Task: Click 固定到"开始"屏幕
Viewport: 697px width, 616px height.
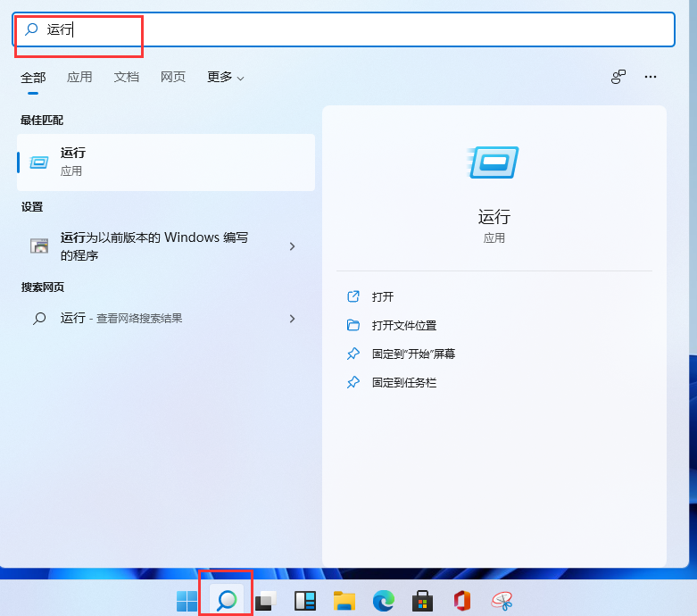Action: [x=413, y=354]
